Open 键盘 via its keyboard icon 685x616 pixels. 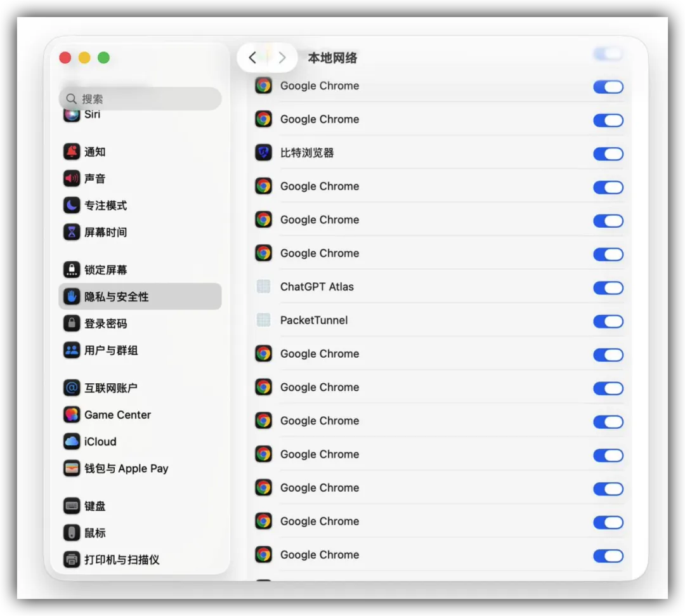click(x=72, y=506)
